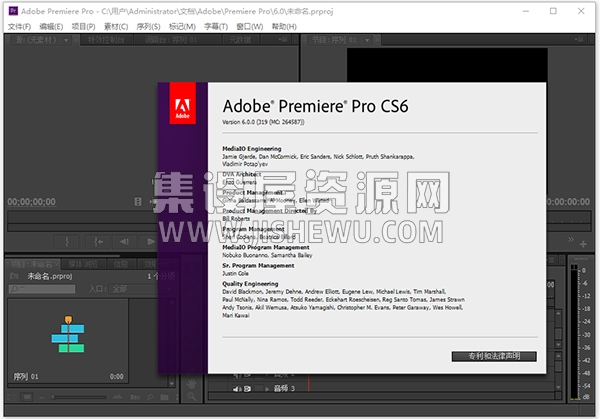600x419 pixels.
Task: Toggle mute speaker on 音频 3 track
Action: click(237, 389)
